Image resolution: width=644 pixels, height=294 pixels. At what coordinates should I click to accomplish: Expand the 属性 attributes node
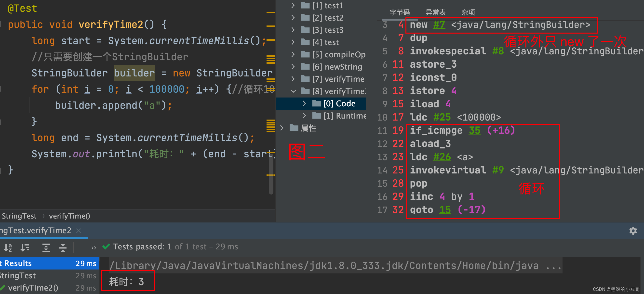click(x=282, y=128)
